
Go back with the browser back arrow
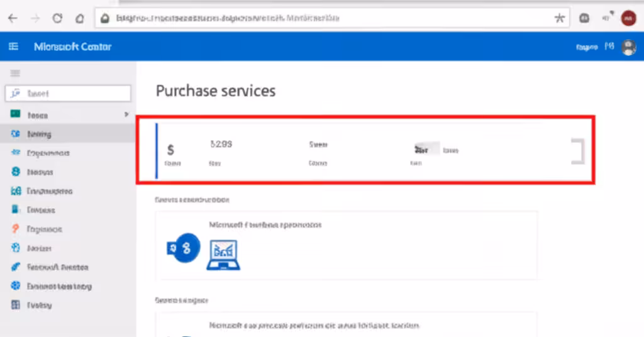(x=13, y=18)
